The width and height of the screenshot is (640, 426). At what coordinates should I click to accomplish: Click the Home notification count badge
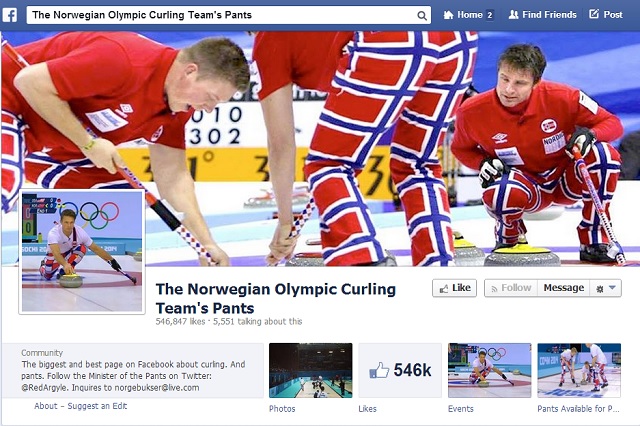pyautogui.click(x=490, y=16)
